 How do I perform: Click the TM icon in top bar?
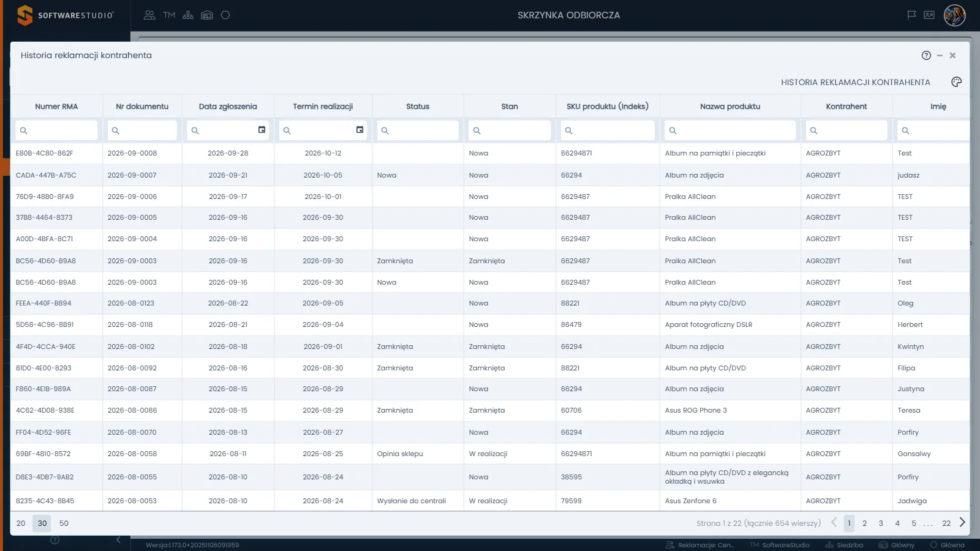(170, 15)
